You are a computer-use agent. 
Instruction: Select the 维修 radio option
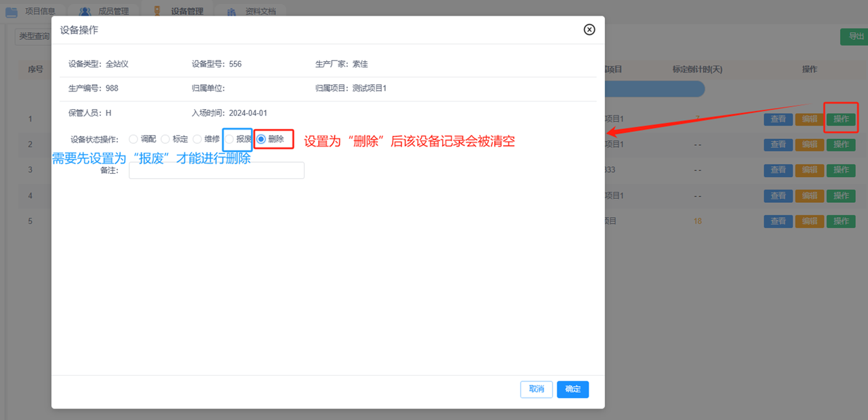tap(197, 139)
